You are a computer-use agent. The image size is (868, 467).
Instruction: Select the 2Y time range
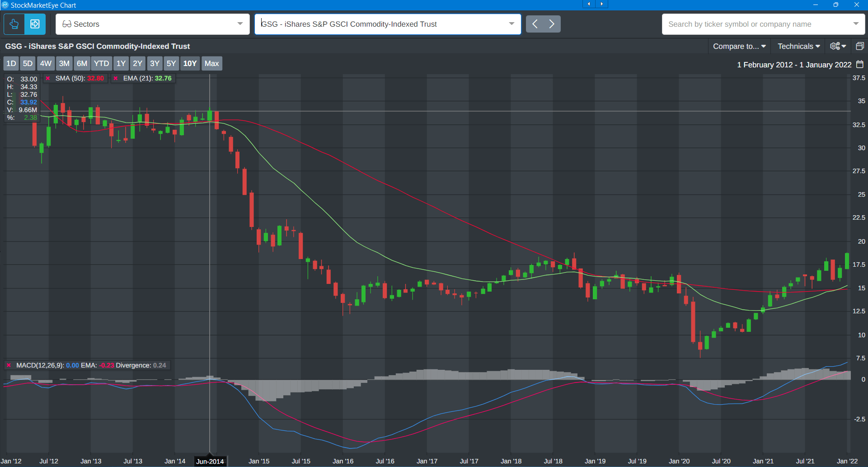(137, 63)
